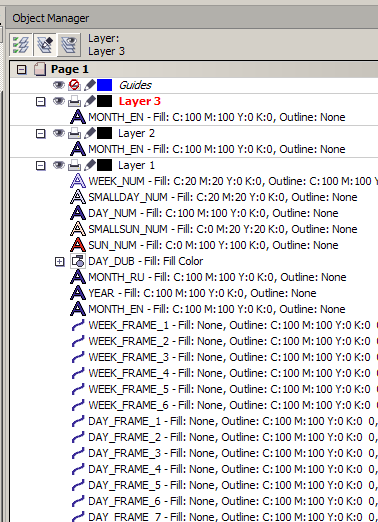Toggle Guides layer editable pencil

pos(89,85)
